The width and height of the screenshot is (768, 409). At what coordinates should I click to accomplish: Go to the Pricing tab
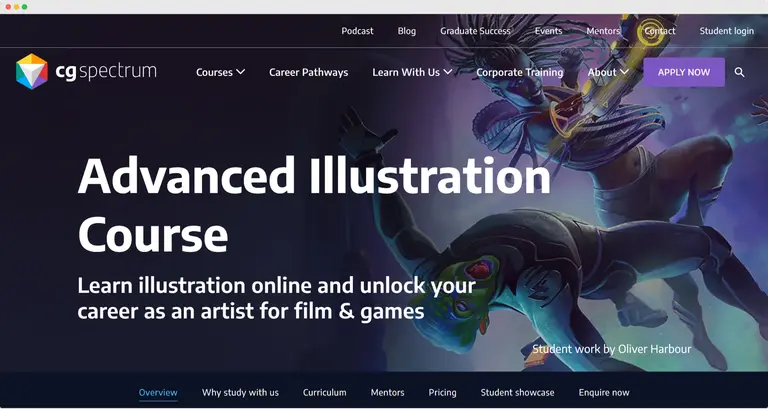[x=442, y=392]
